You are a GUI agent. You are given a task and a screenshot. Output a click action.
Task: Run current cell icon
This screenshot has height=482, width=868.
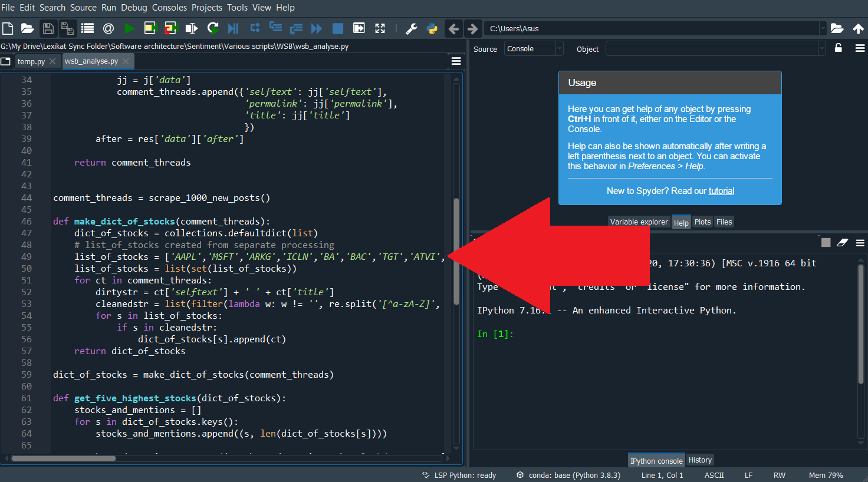click(150, 28)
